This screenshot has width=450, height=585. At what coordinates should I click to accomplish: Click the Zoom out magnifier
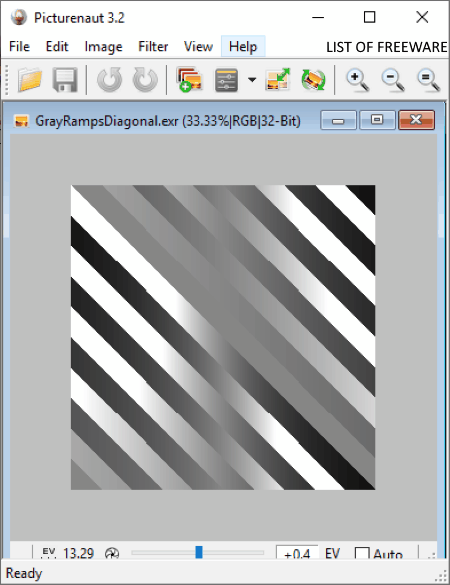click(x=393, y=80)
